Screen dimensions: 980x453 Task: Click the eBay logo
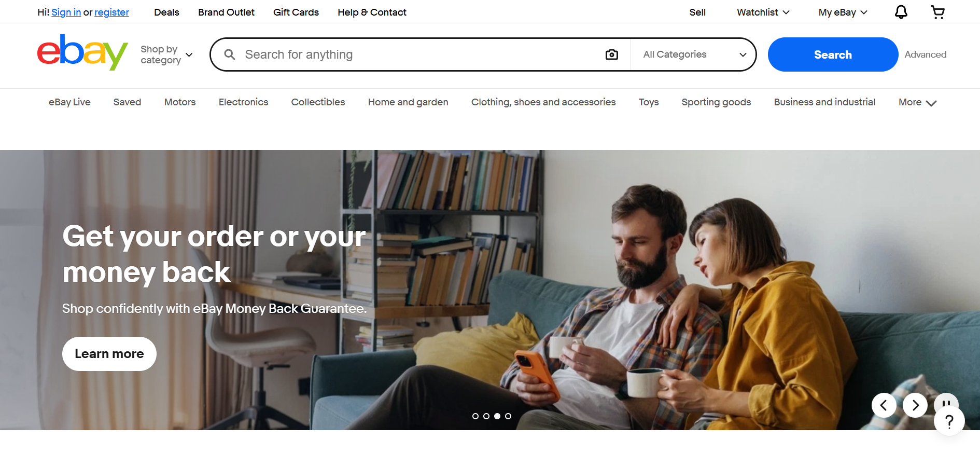pos(82,52)
